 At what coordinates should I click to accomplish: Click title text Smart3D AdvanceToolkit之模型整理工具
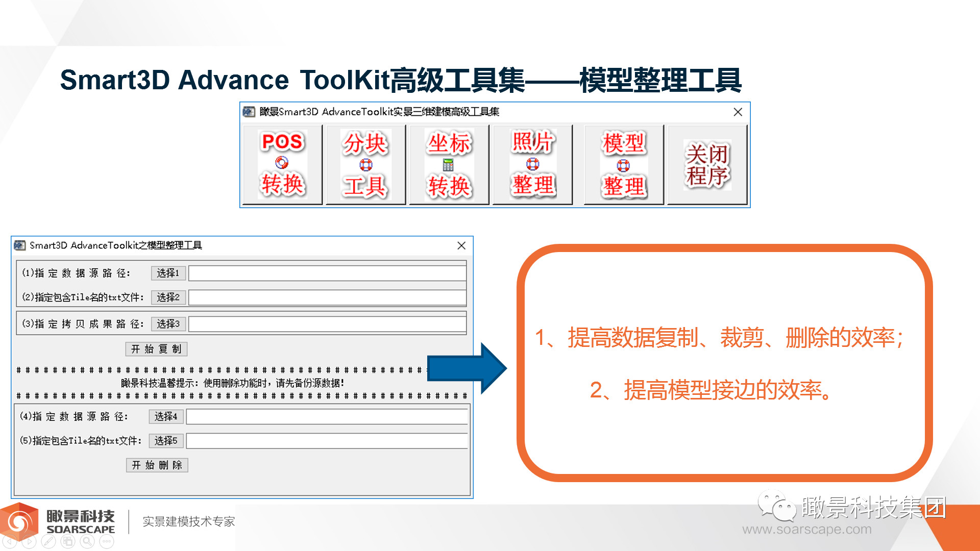(116, 245)
